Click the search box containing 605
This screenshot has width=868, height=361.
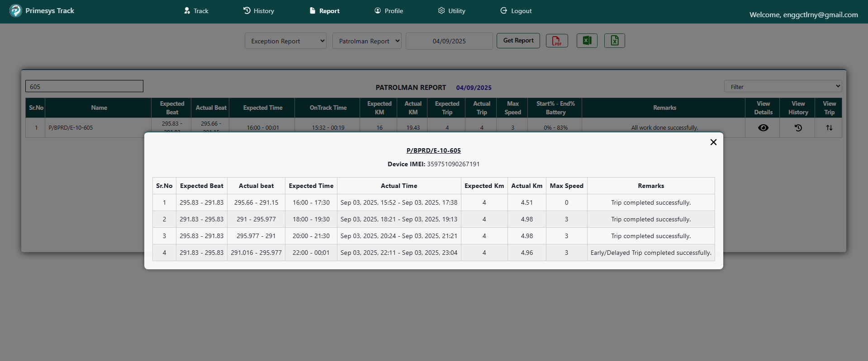click(x=84, y=86)
